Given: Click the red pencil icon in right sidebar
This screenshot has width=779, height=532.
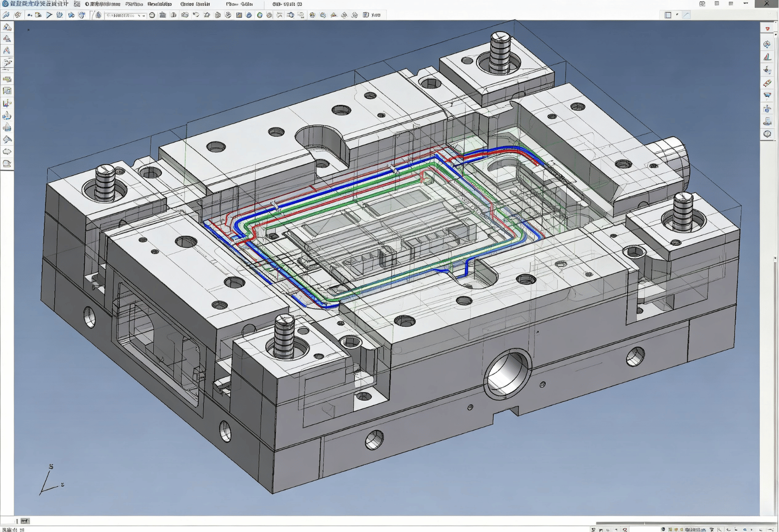Looking at the screenshot, I should tap(767, 83).
